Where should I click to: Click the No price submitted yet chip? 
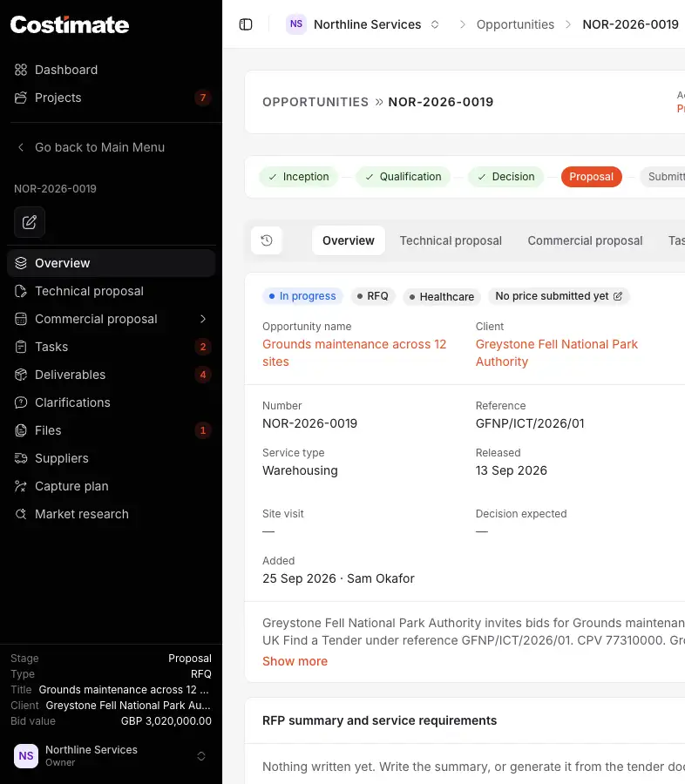tap(559, 296)
